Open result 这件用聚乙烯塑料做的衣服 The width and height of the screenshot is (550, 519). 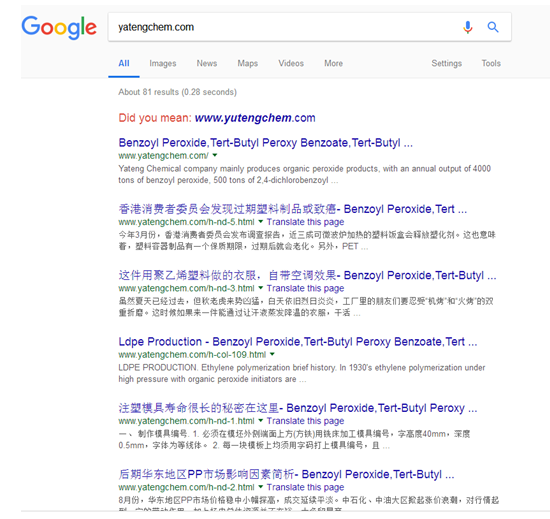tap(307, 275)
